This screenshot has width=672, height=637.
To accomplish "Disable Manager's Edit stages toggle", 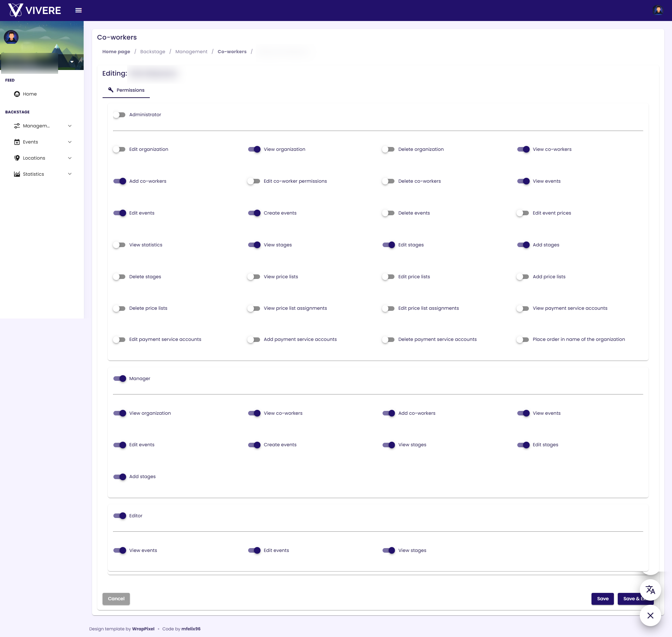I will pos(523,445).
